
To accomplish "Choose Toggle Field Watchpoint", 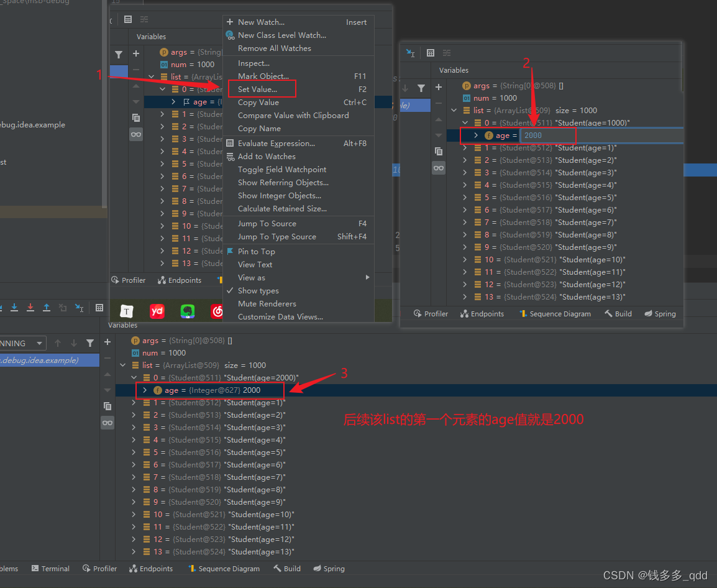I will pos(282,170).
